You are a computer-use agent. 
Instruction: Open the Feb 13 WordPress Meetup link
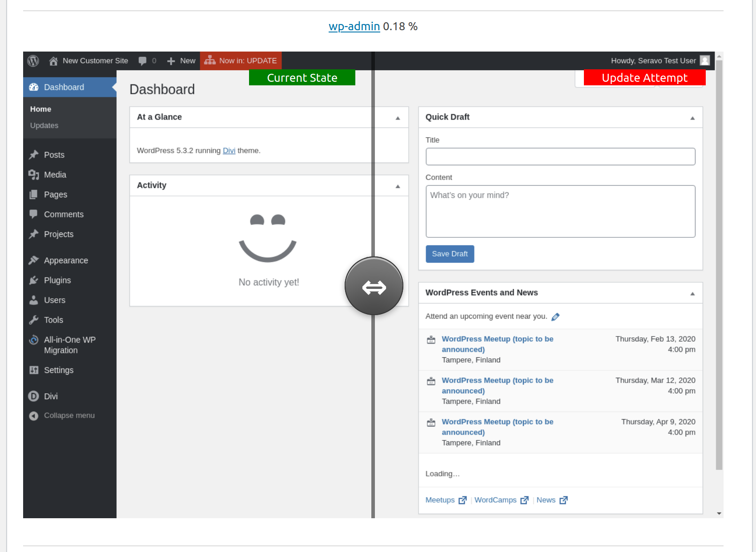pyautogui.click(x=497, y=344)
